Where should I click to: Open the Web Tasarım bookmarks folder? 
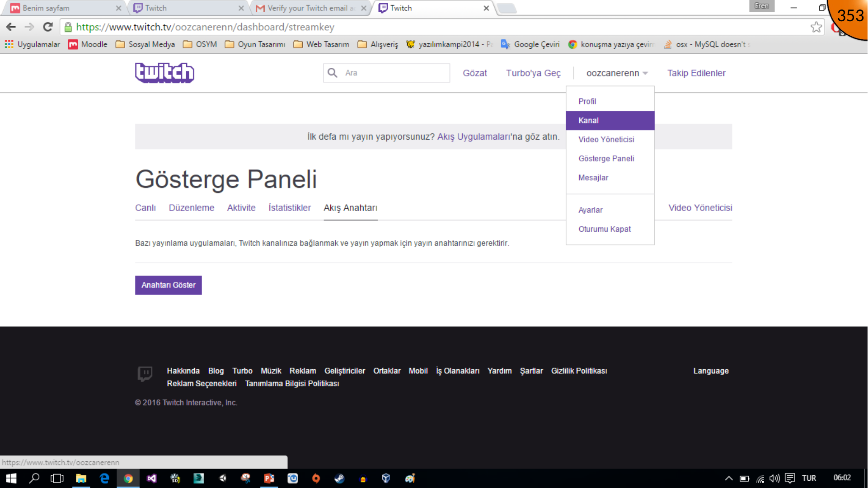322,44
